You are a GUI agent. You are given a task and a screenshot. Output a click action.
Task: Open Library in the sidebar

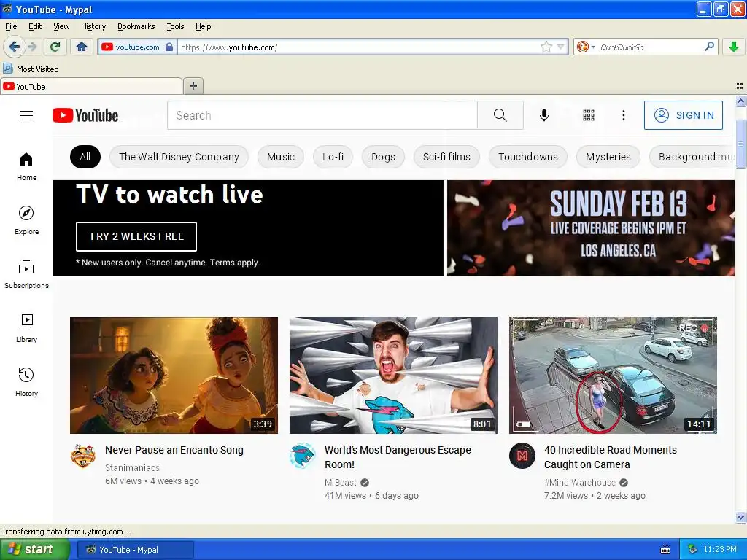26,329
